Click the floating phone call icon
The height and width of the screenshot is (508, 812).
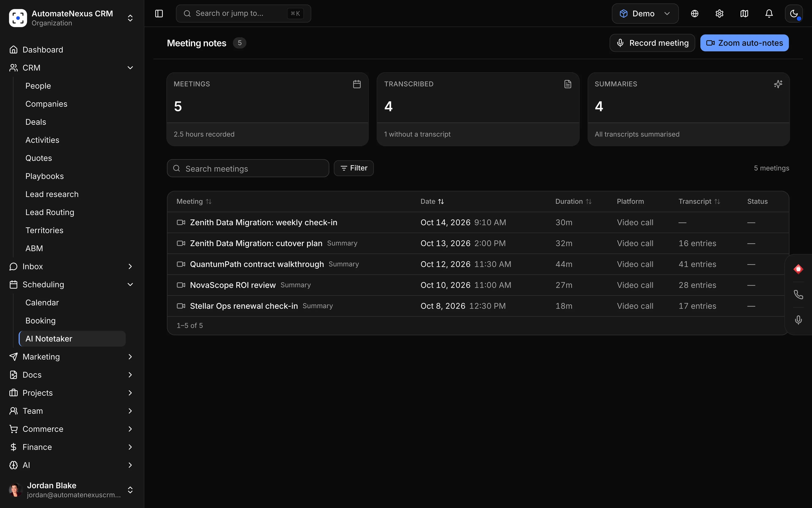click(798, 295)
